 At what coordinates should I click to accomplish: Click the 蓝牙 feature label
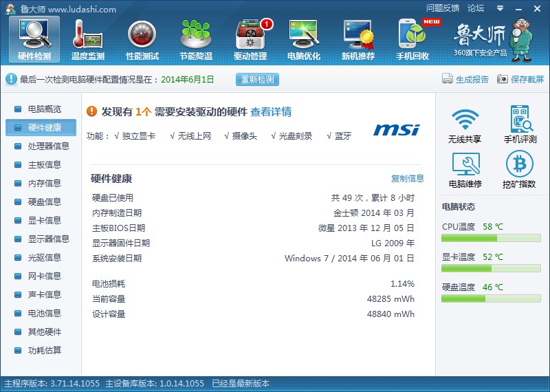click(342, 135)
